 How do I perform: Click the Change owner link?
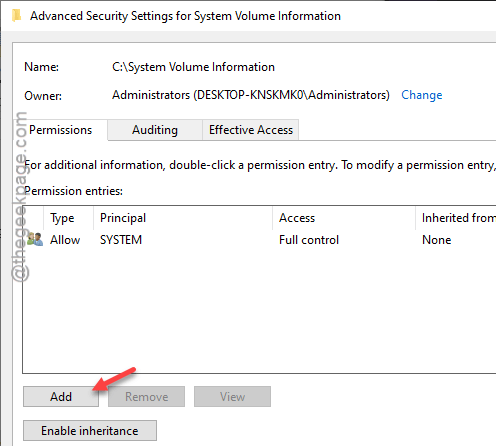pyautogui.click(x=422, y=95)
